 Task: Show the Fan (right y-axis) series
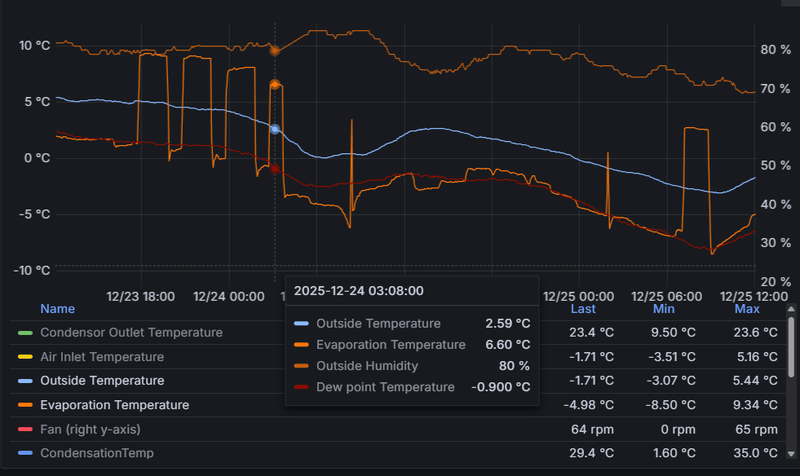(x=90, y=429)
